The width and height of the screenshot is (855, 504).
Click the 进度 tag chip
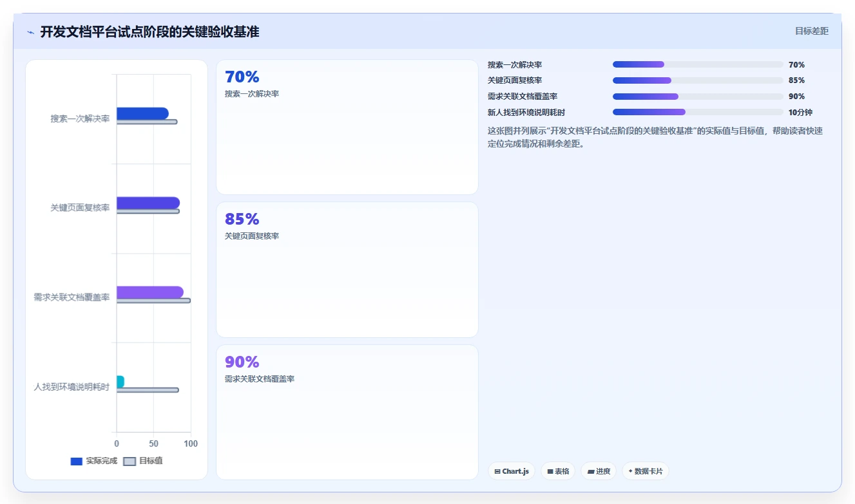click(599, 471)
